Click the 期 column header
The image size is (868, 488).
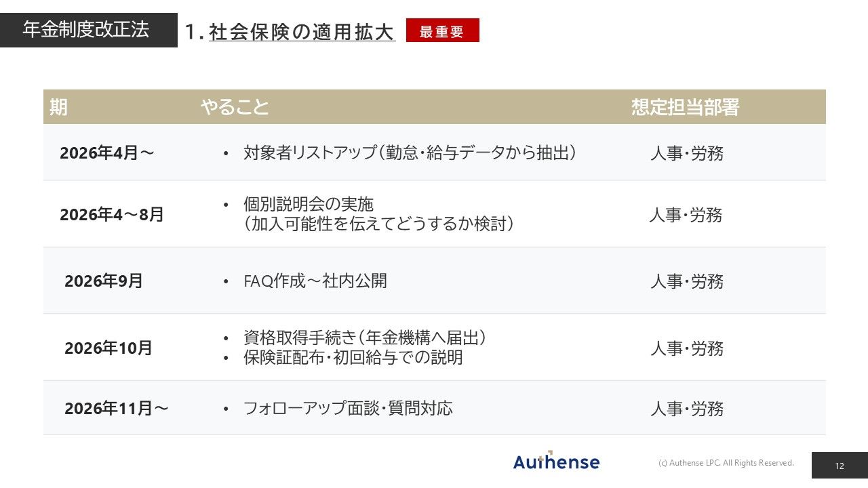pos(58,107)
